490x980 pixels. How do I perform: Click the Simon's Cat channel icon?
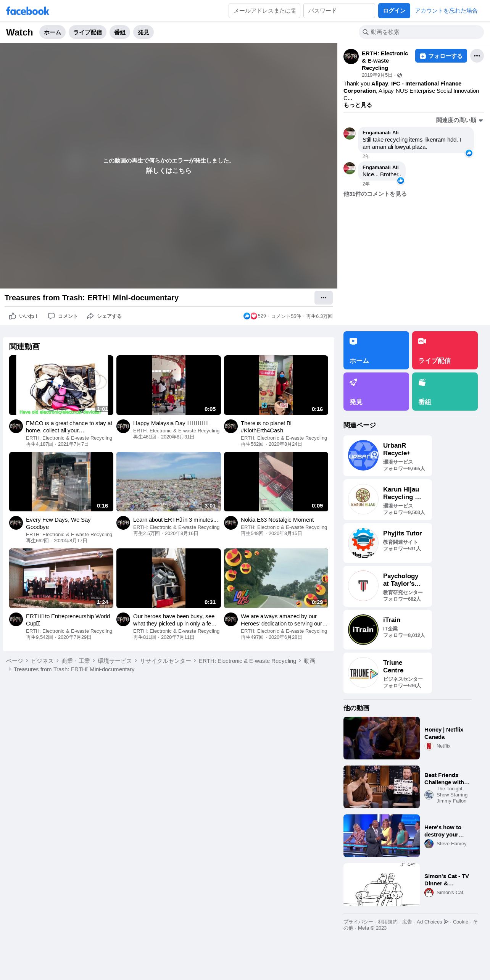(x=429, y=893)
